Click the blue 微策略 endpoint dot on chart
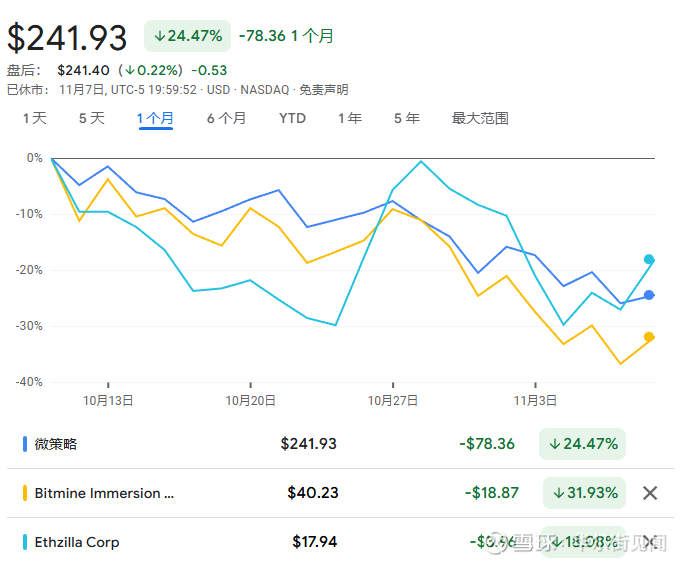The height and width of the screenshot is (564, 687). [649, 295]
